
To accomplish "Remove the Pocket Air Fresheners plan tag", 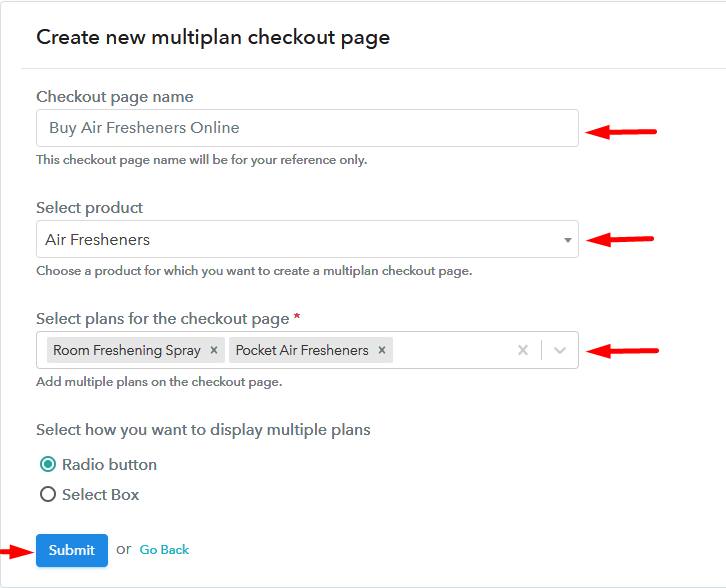I will (381, 351).
